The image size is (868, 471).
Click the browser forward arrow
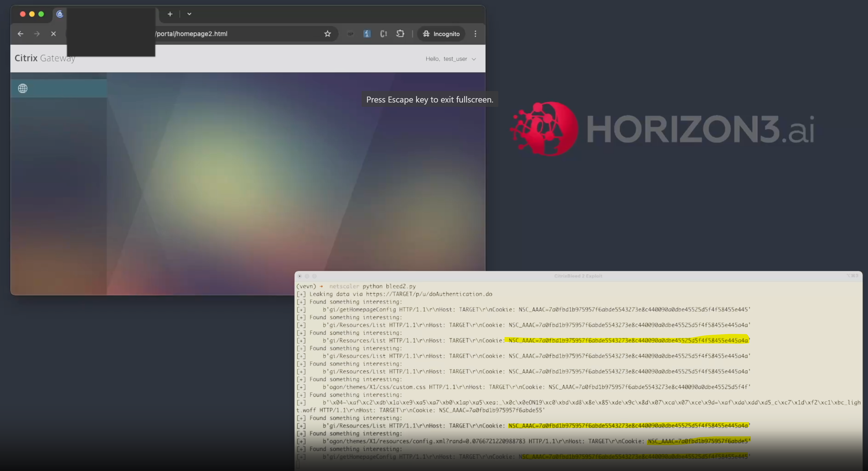point(37,34)
